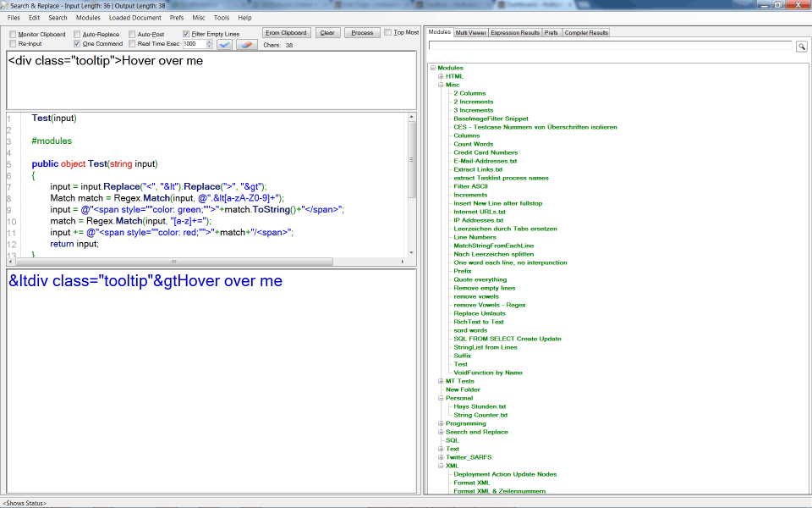The height and width of the screenshot is (508, 812).
Task: Select Hays Stunden.txt under Personal
Action: click(480, 406)
